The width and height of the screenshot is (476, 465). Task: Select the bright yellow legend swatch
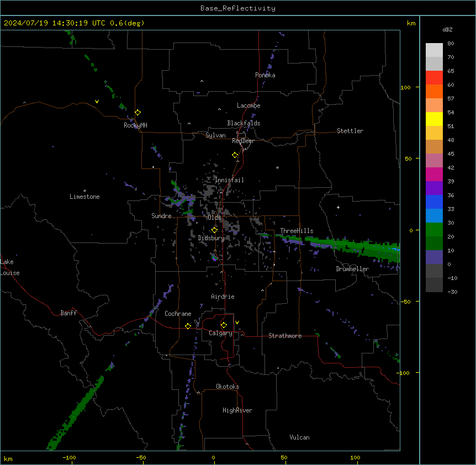[x=434, y=119]
